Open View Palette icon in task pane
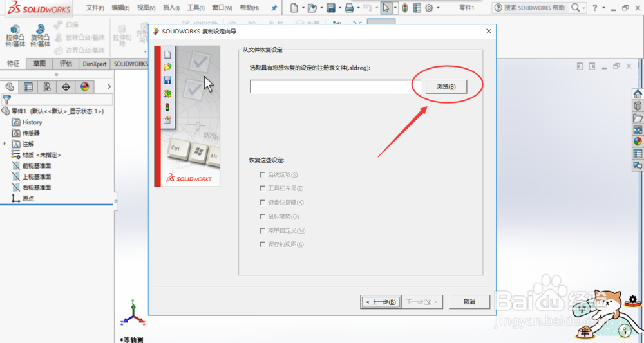 (x=638, y=129)
